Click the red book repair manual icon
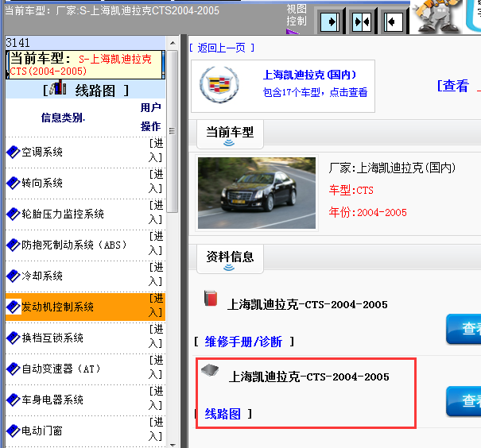Viewport: 481px width, 448px height. click(211, 298)
